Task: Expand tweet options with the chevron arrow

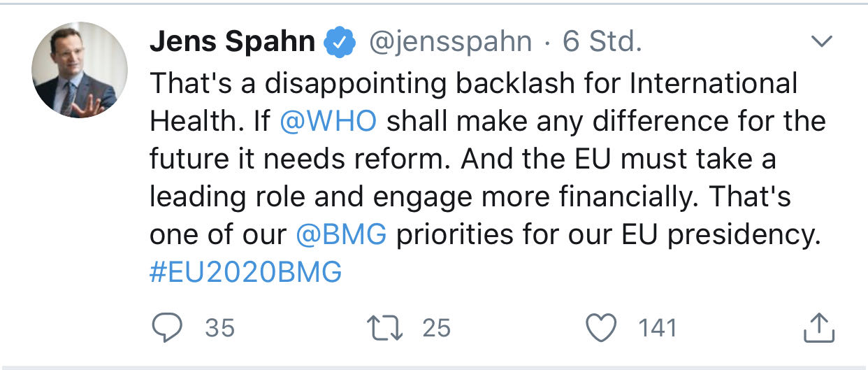Action: (823, 43)
